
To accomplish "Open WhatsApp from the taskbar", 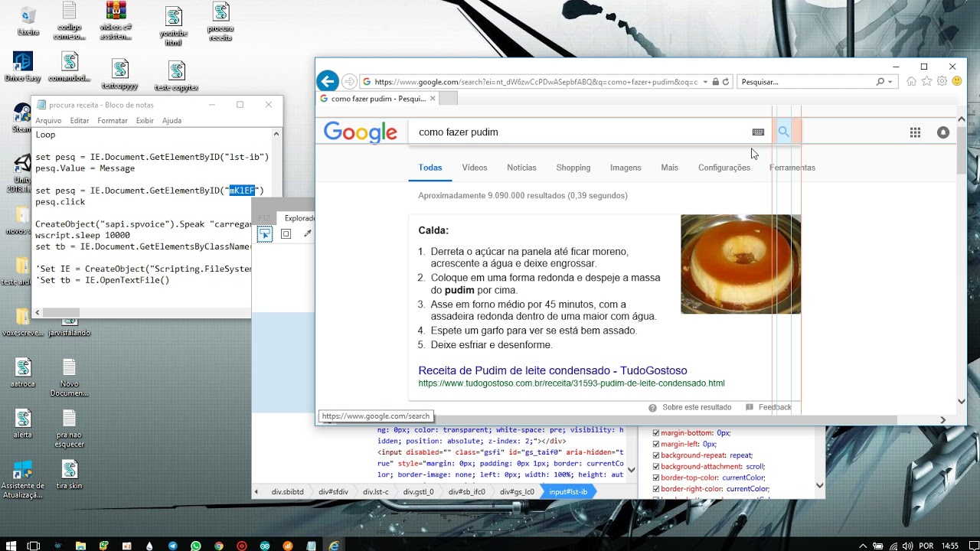I will (x=196, y=546).
